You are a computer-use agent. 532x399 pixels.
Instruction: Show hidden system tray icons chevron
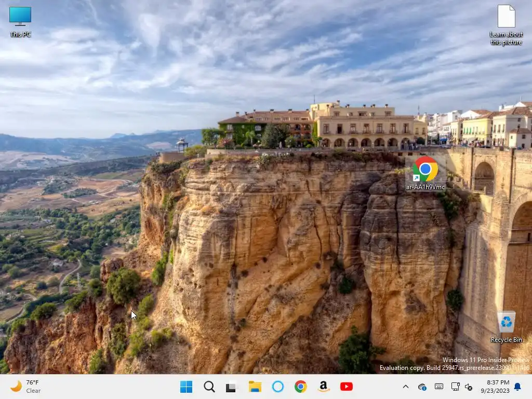(x=405, y=387)
